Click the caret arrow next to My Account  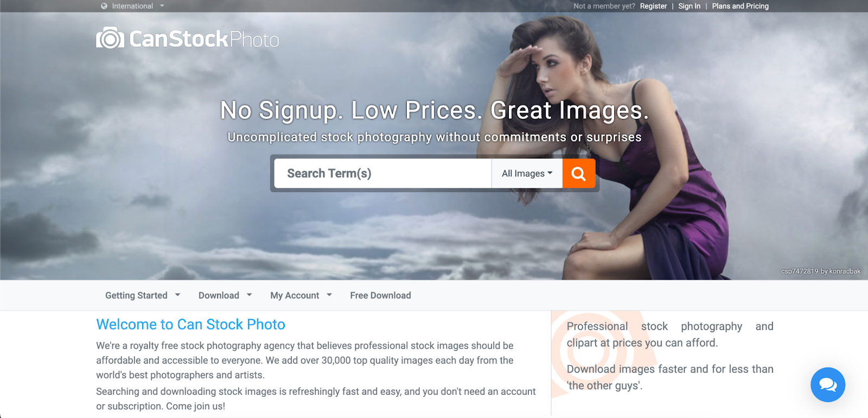(x=329, y=295)
